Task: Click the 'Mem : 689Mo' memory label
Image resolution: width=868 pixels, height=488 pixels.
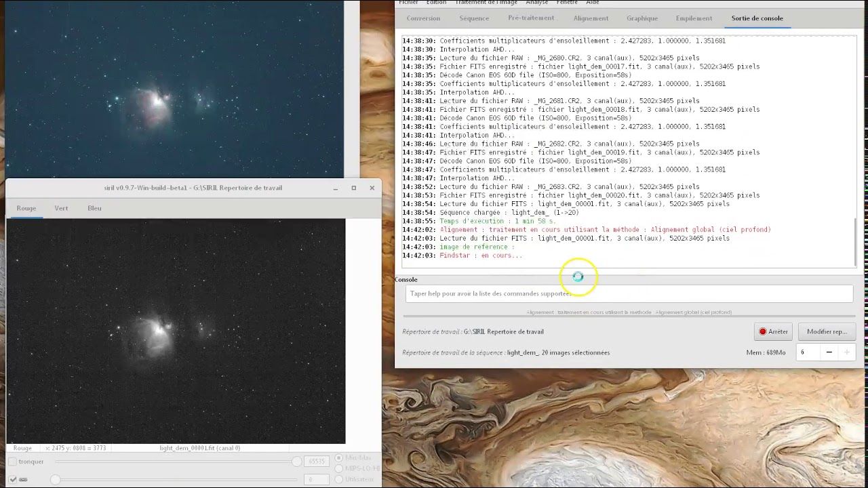Action: coord(766,352)
